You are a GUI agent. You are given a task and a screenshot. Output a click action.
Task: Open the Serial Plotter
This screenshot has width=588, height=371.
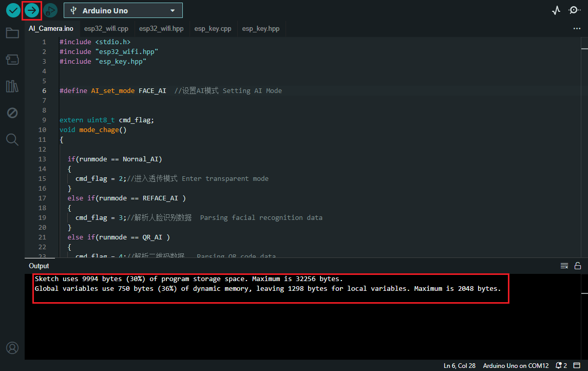(556, 10)
